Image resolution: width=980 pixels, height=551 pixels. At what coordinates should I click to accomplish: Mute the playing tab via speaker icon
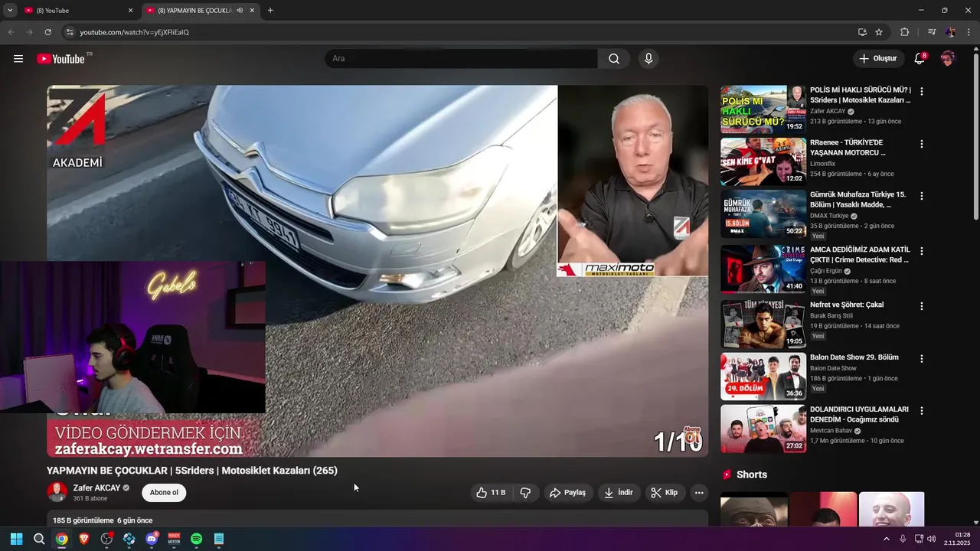240,11
